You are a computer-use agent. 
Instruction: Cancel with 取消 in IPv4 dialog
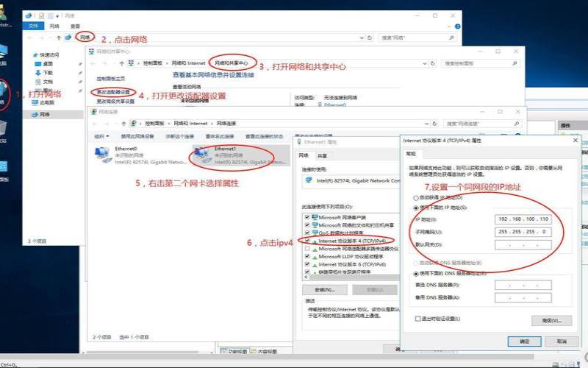pyautogui.click(x=562, y=342)
